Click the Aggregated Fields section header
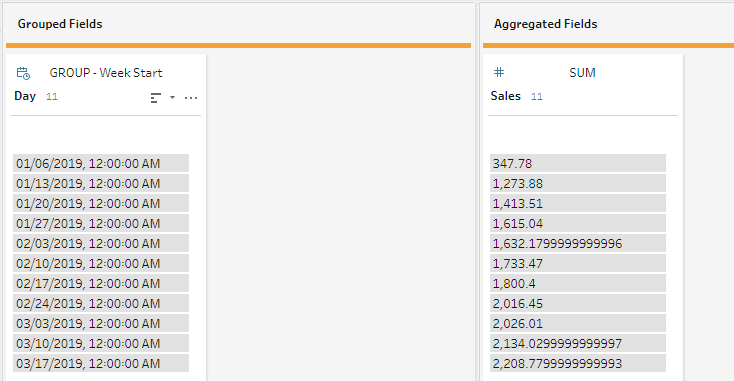 [545, 24]
